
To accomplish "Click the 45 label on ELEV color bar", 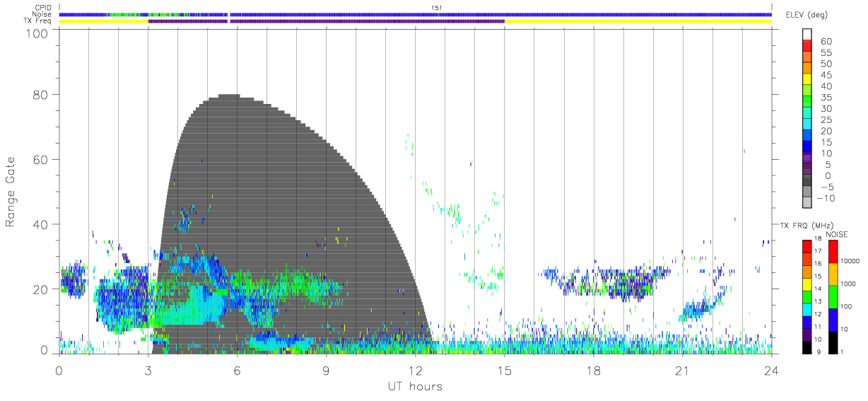I will pos(826,76).
